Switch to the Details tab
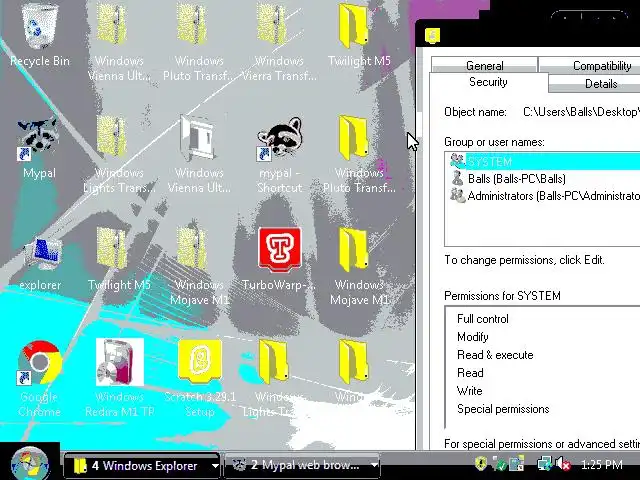 click(601, 84)
